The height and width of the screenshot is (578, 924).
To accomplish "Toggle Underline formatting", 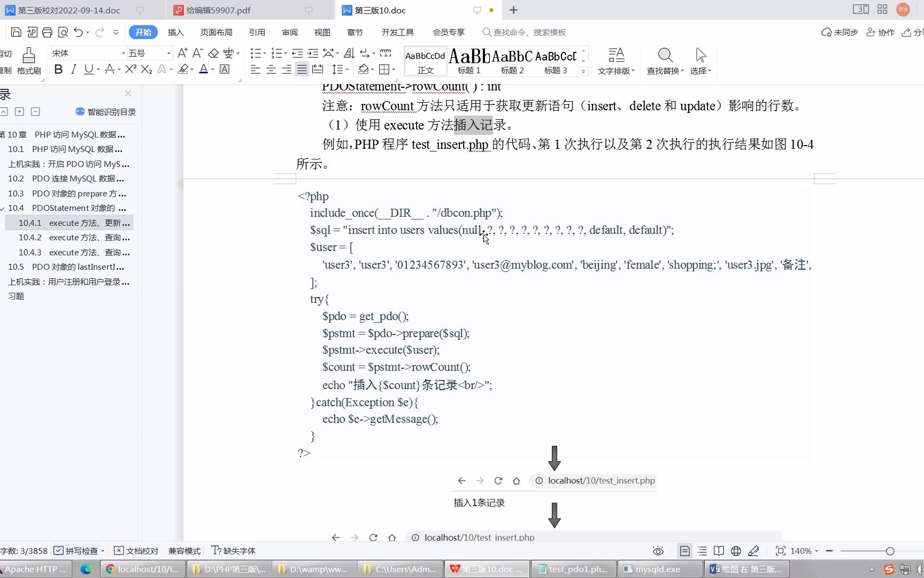I will click(x=88, y=69).
